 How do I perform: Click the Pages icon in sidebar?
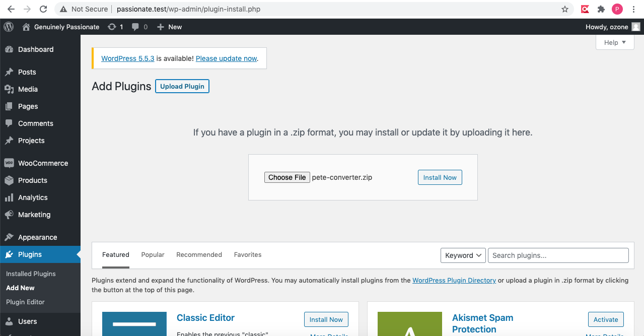point(9,106)
